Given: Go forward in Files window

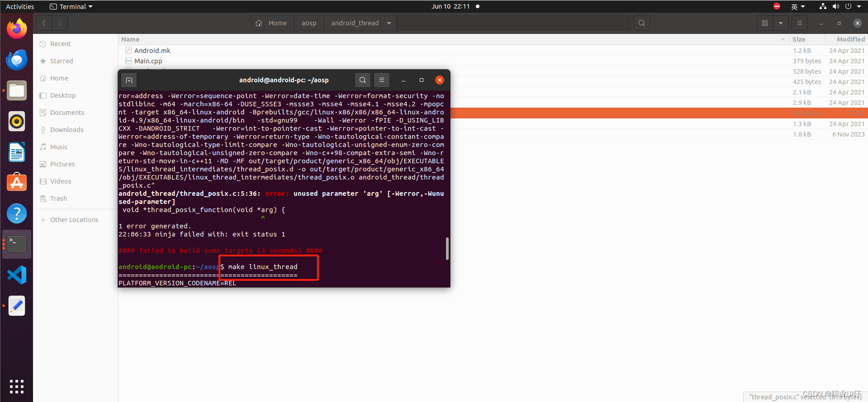Looking at the screenshot, I should tap(60, 23).
